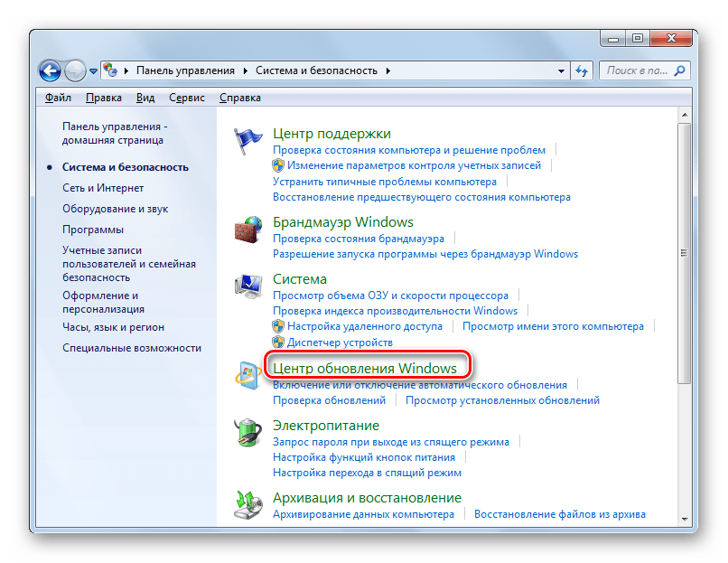This screenshot has width=728, height=563.
Task: Open Программы category in sidebar
Action: [x=93, y=230]
